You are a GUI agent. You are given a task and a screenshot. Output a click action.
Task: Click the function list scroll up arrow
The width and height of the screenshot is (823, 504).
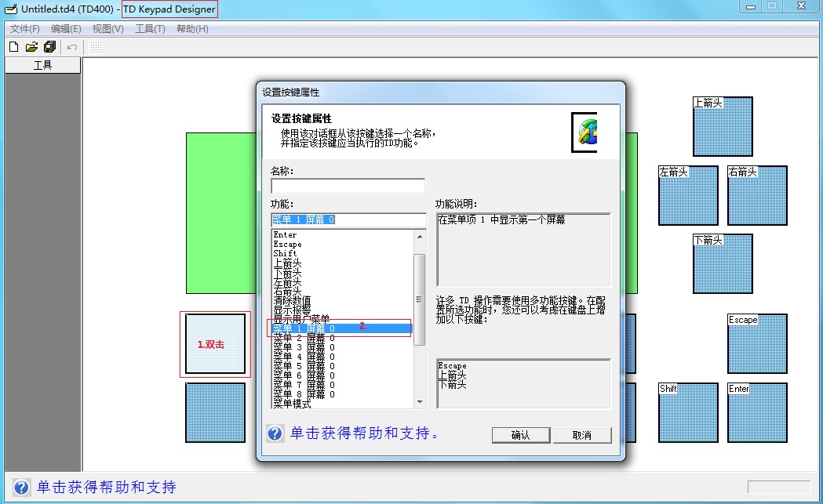tap(420, 237)
